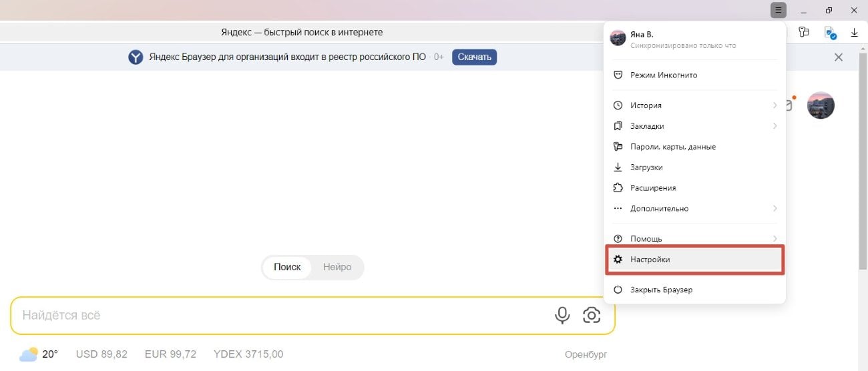The image size is (868, 371).
Task: Open the Помощь menu item
Action: click(694, 239)
